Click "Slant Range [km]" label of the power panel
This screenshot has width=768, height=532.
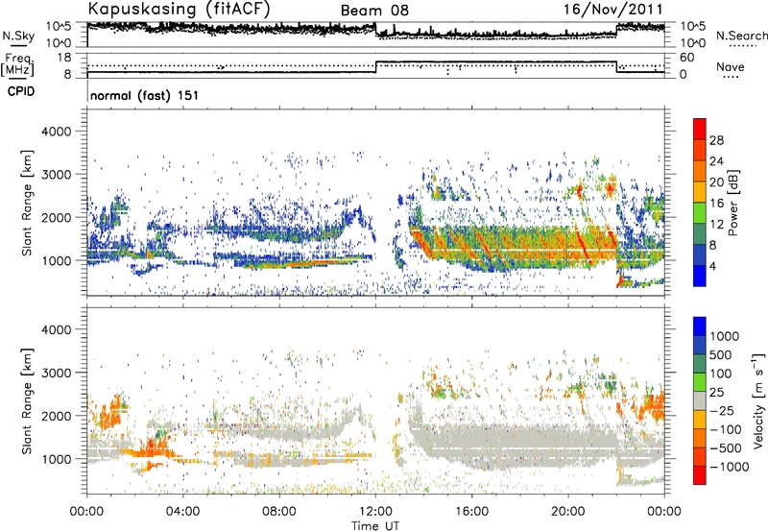tap(28, 203)
